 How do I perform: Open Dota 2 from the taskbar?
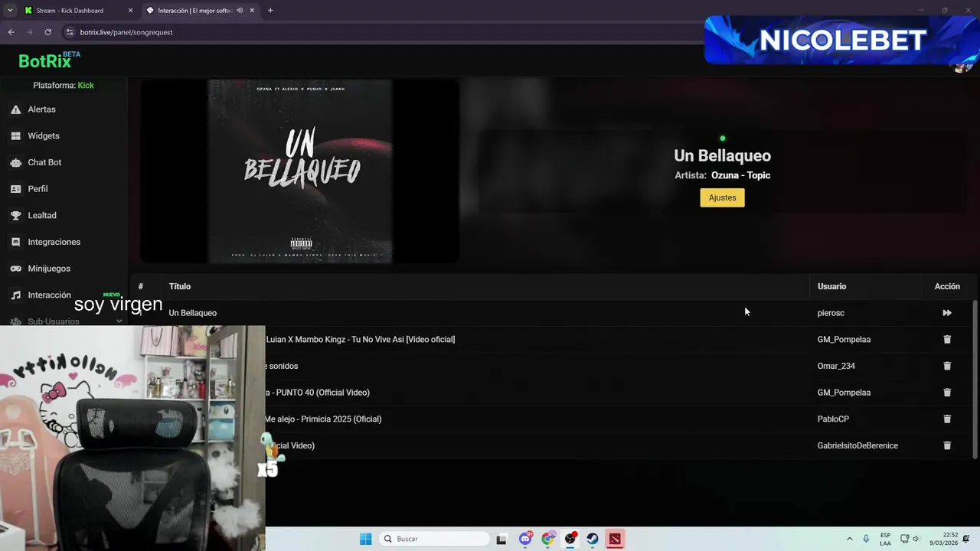tap(615, 539)
